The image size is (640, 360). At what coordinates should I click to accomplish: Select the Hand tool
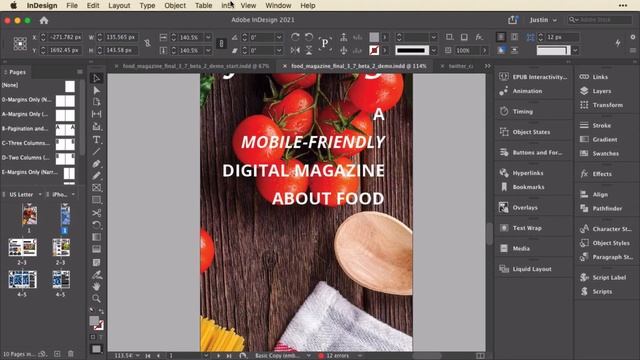pyautogui.click(x=96, y=287)
